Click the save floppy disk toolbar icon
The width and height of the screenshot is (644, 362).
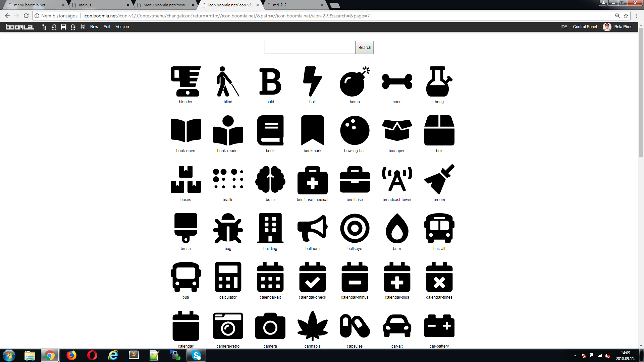[x=63, y=27]
